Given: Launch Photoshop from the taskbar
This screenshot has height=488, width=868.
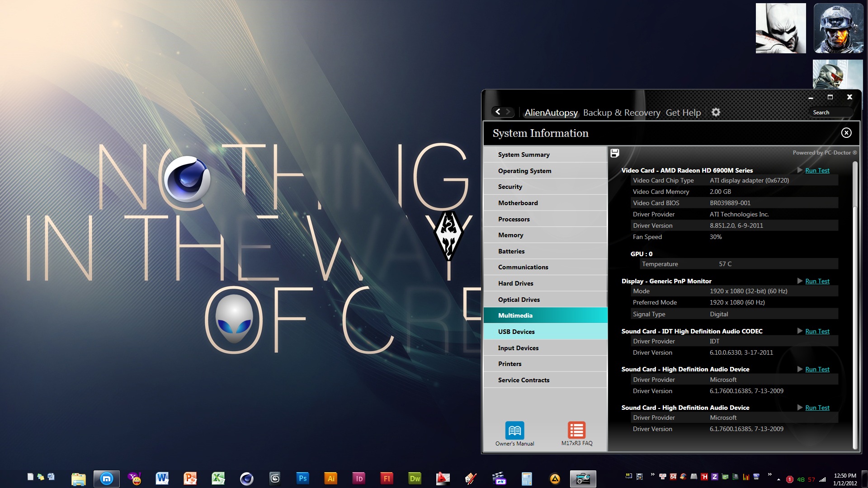Looking at the screenshot, I should click(x=302, y=479).
